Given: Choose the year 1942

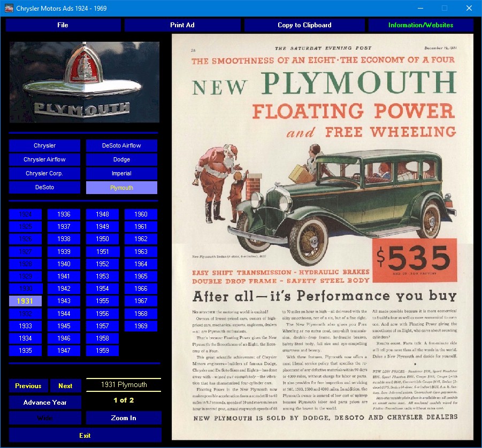Looking at the screenshot, I should click(64, 289).
